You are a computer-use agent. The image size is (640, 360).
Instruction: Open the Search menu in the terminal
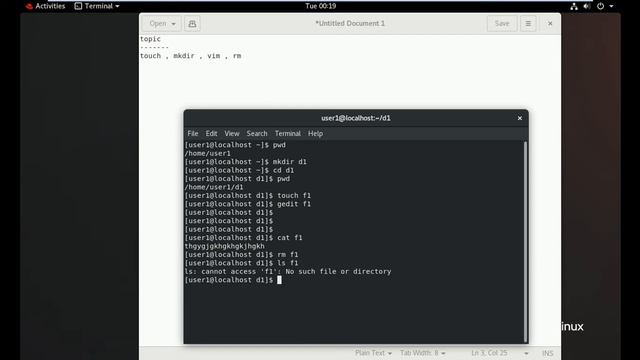tap(257, 133)
